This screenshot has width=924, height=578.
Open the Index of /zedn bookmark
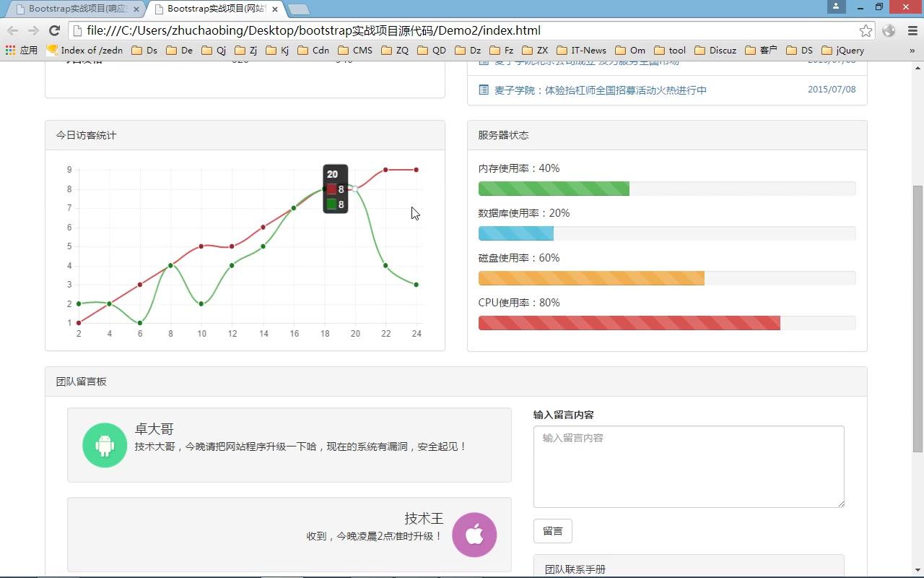pyautogui.click(x=85, y=51)
